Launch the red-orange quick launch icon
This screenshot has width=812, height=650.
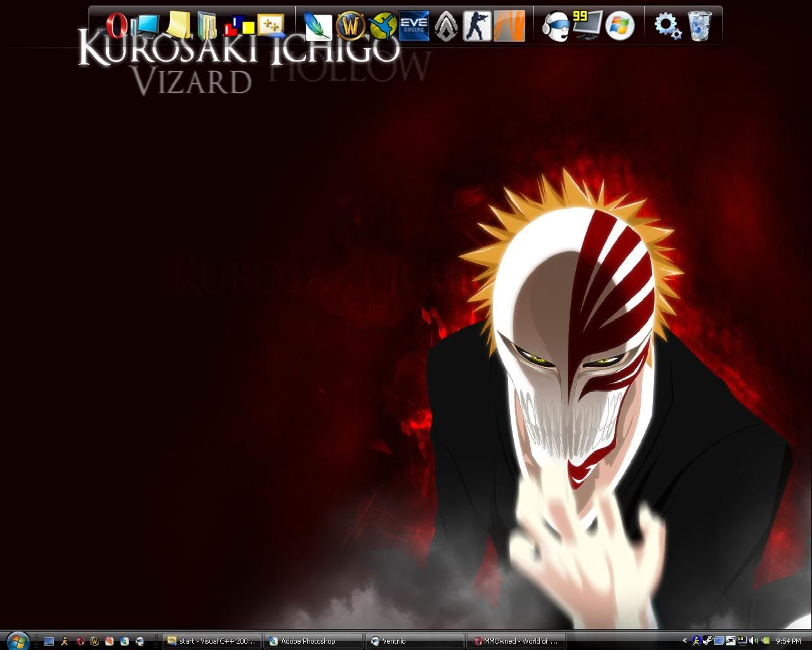tap(109, 641)
